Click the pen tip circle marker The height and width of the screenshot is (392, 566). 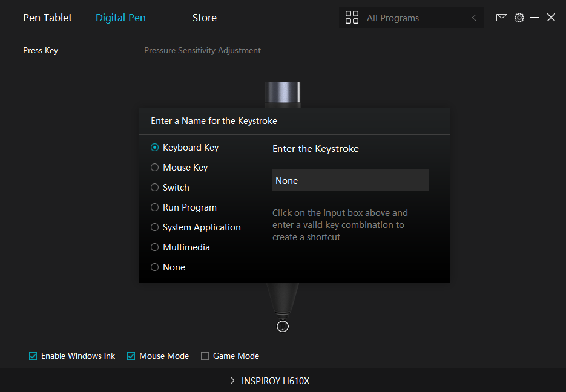(282, 327)
